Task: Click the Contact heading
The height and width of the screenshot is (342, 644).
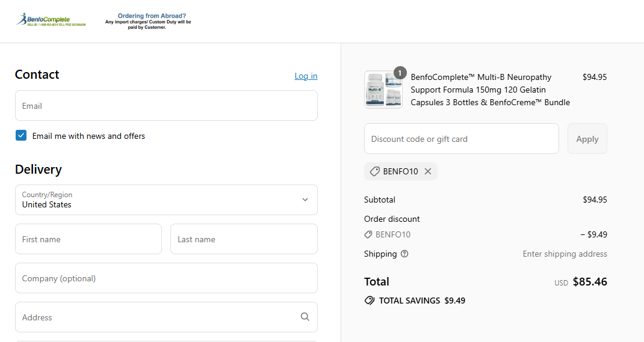Action: 37,74
